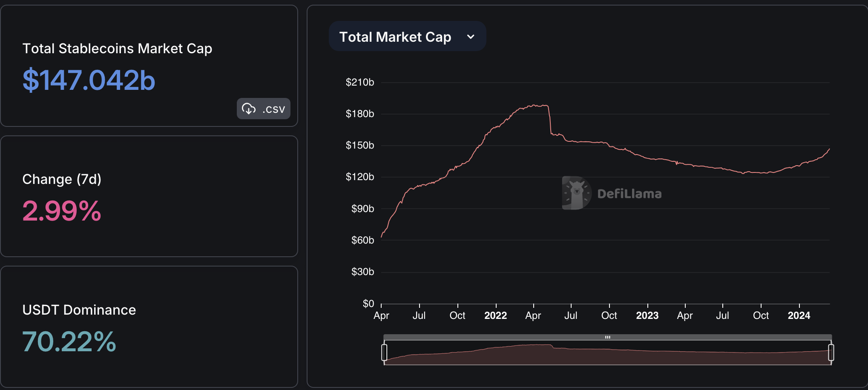
Task: Click the 2.99% seven-day change value
Action: (62, 211)
